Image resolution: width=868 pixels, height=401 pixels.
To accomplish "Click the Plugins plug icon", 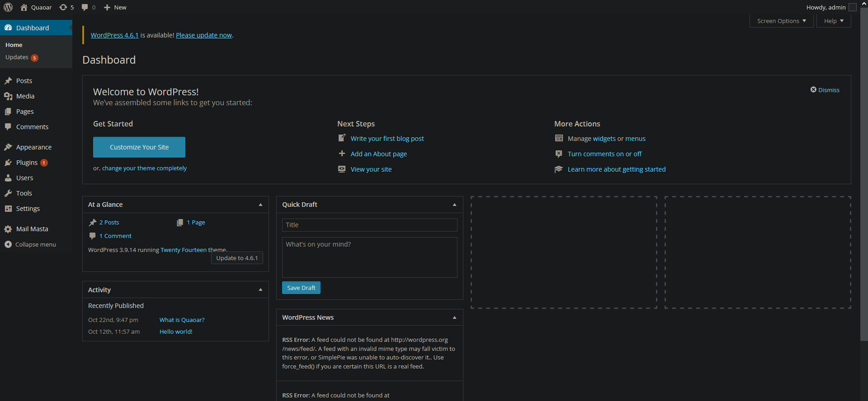I will (8, 163).
